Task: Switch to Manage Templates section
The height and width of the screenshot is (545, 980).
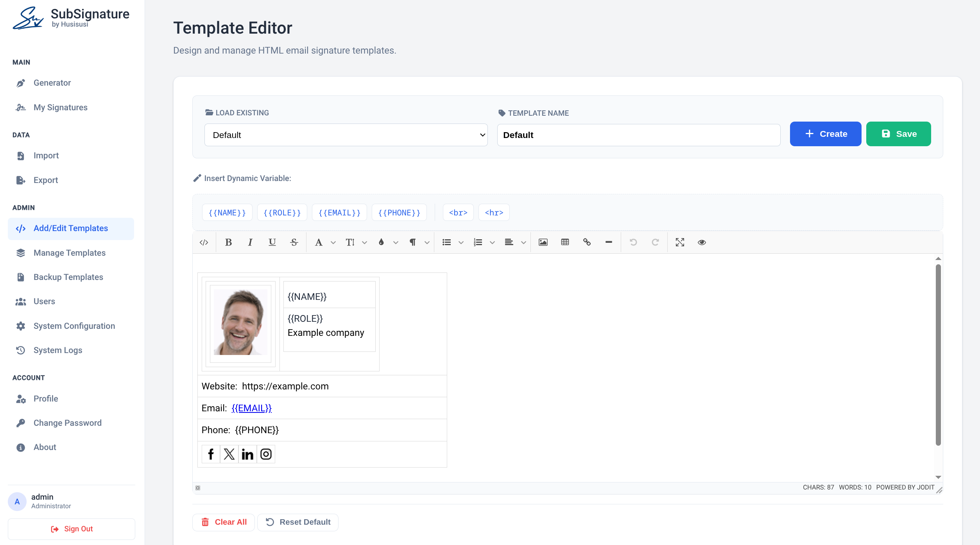Action: point(69,253)
